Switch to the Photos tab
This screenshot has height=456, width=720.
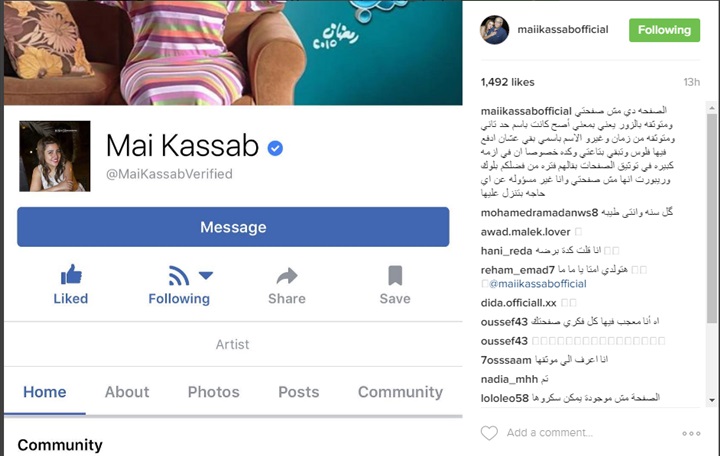[214, 392]
